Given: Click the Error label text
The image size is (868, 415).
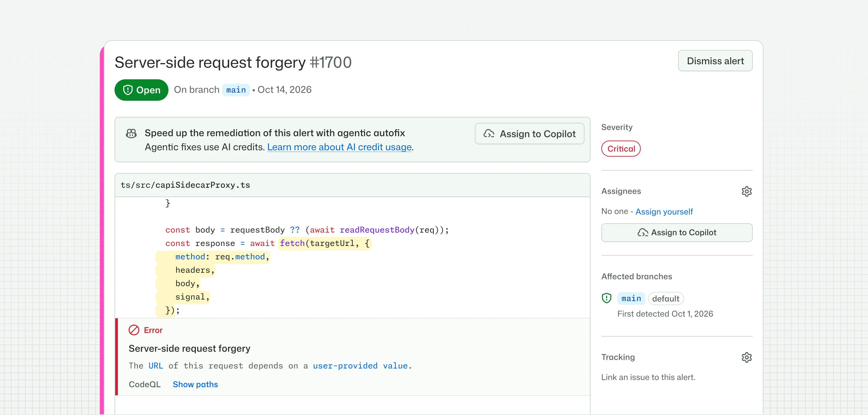Looking at the screenshot, I should (153, 330).
